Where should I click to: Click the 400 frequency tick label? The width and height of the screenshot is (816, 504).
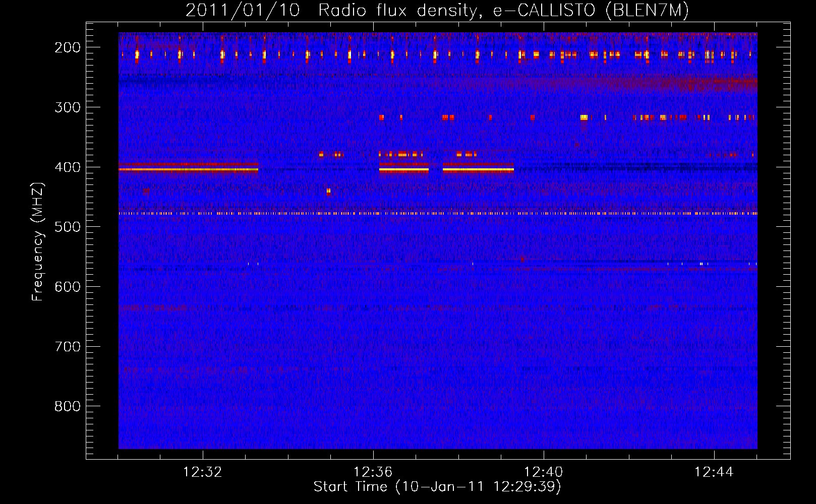[68, 167]
